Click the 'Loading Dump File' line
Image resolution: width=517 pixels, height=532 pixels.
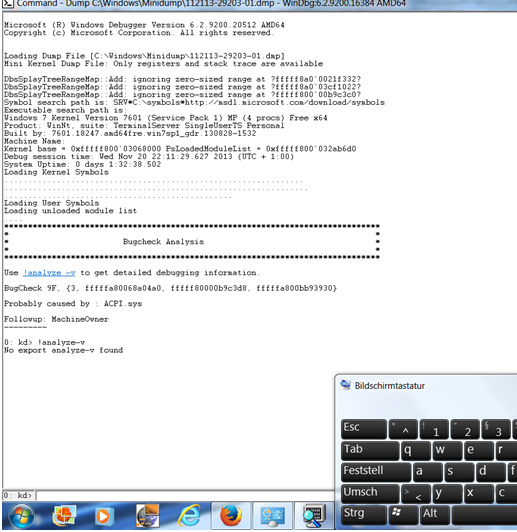pos(144,56)
